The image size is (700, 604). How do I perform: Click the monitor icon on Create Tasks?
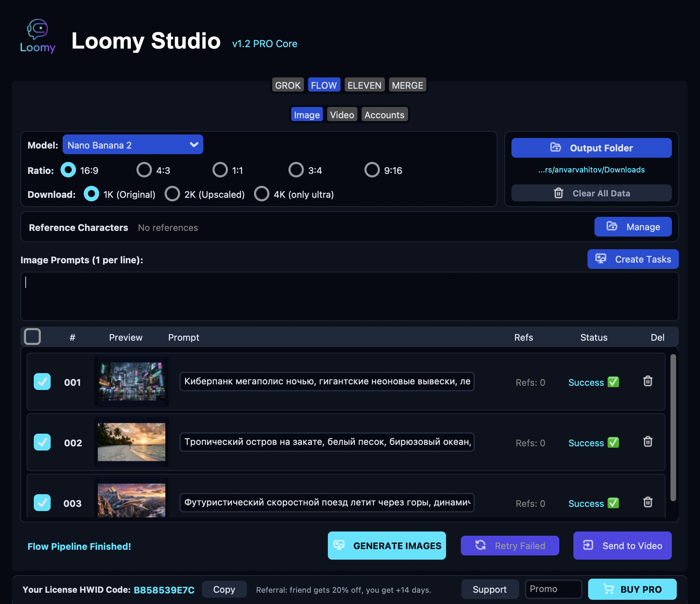click(601, 259)
